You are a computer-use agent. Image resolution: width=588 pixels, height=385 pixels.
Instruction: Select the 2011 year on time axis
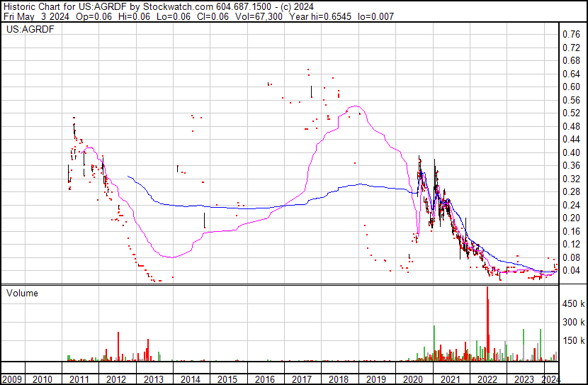tap(79, 380)
